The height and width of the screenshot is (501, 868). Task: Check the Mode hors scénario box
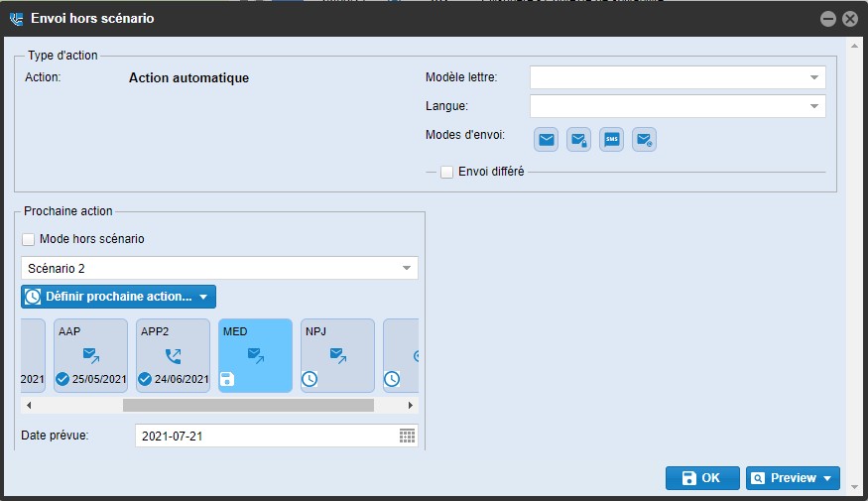(x=29, y=239)
